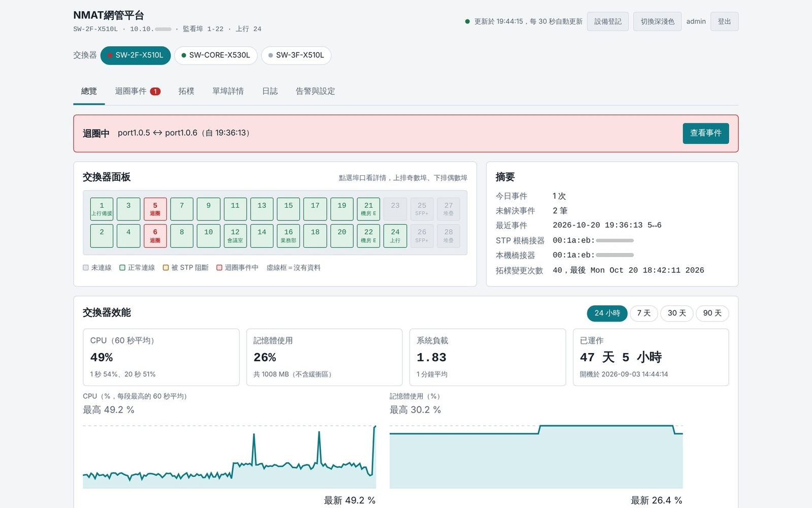
Task: Click the admin username
Action: coord(696,21)
